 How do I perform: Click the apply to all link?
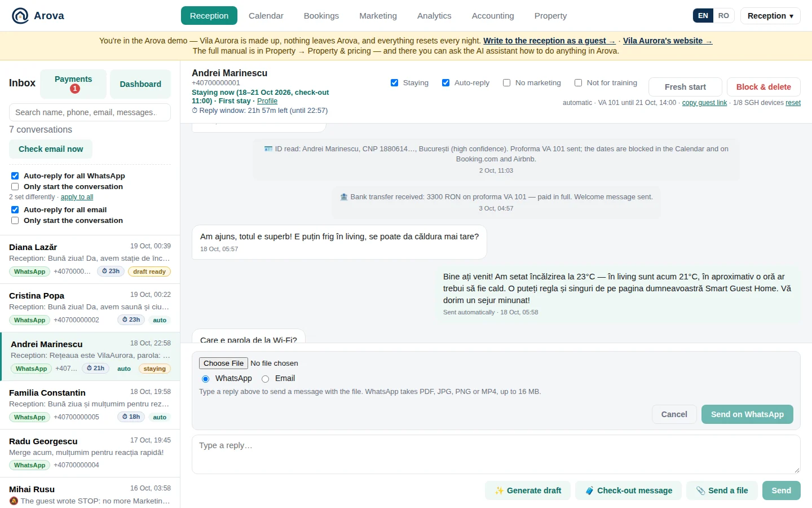tap(77, 197)
